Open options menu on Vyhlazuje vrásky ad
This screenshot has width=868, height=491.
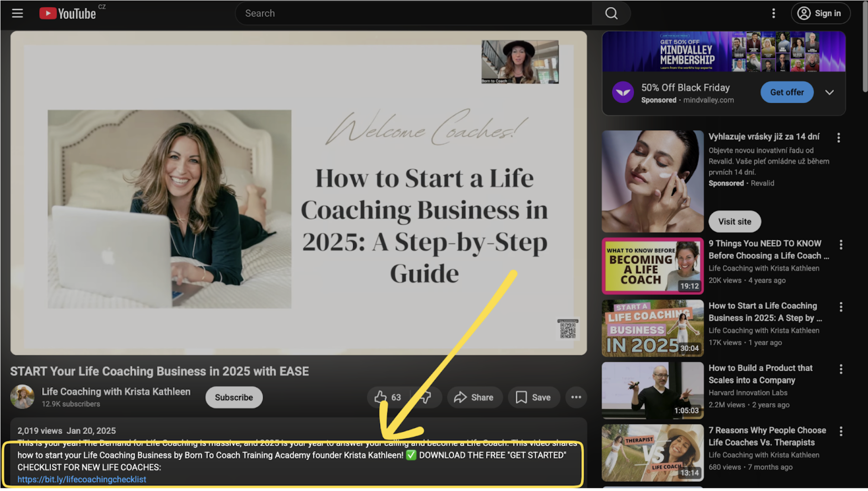point(839,138)
